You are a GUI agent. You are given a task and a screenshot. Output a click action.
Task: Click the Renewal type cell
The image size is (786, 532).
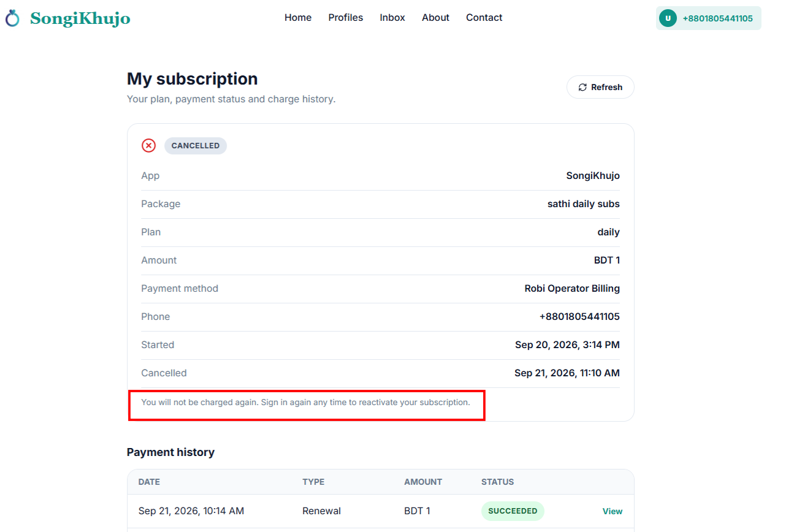pos(322,511)
